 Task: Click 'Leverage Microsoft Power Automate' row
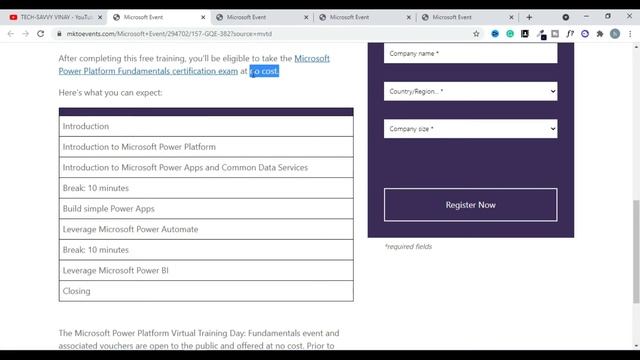pyautogui.click(x=206, y=229)
